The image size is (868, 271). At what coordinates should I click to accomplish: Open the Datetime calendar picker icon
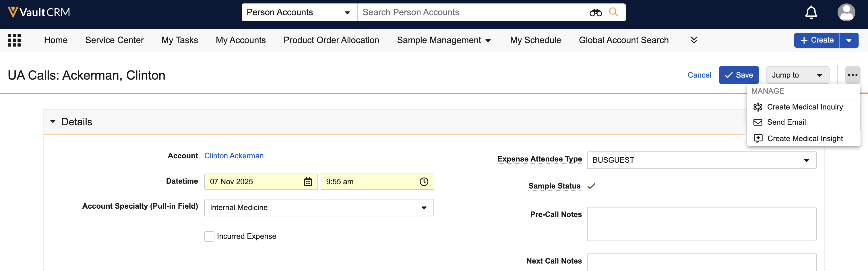pos(308,182)
